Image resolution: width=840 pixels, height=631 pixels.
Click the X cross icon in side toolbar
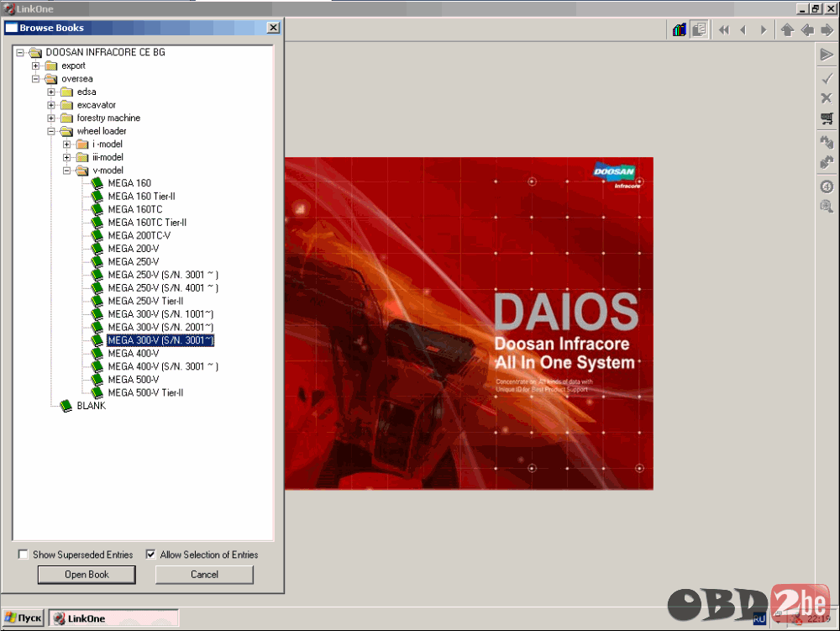(827, 98)
